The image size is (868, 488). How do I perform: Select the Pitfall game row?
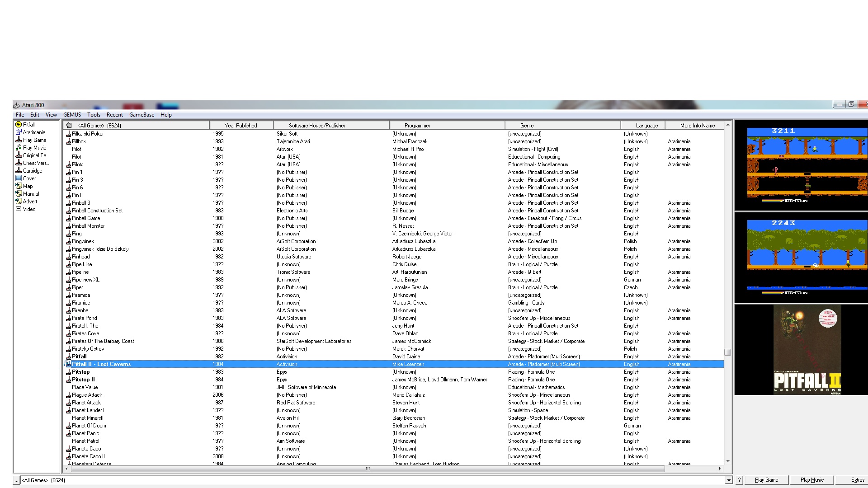(x=393, y=357)
